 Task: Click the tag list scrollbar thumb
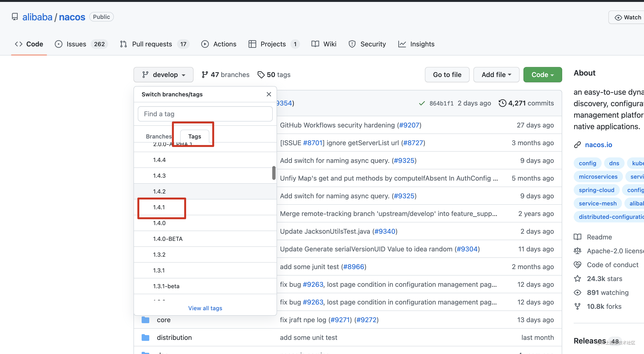coord(274,173)
